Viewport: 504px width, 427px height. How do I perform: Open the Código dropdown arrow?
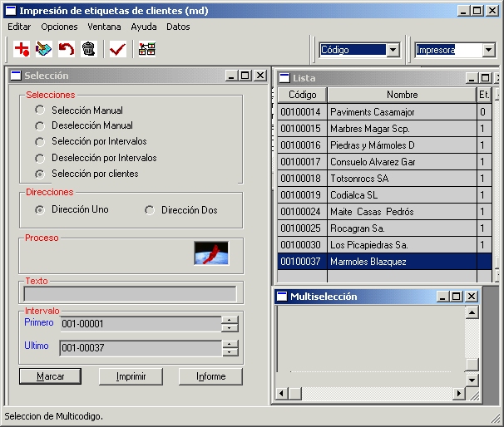(x=393, y=50)
